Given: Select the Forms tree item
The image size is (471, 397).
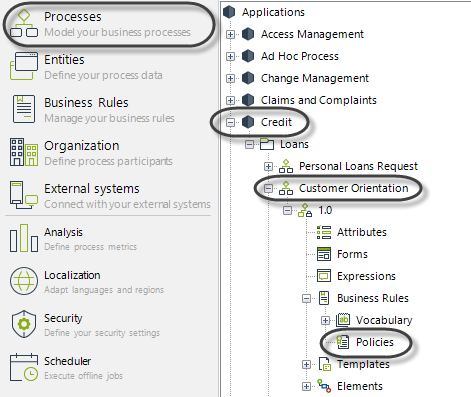Looking at the screenshot, I should coord(352,254).
